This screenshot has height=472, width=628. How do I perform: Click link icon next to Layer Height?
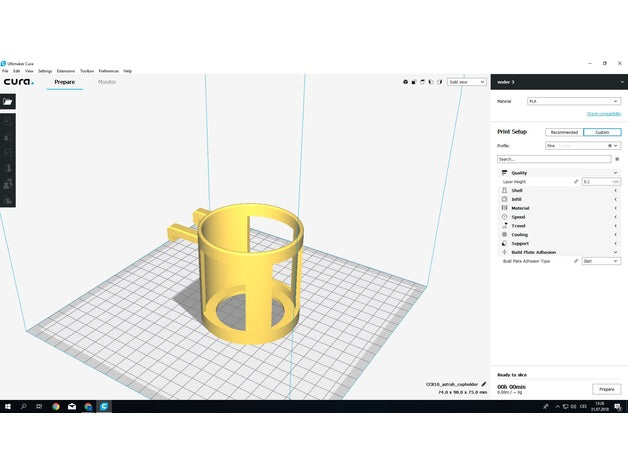pos(576,182)
